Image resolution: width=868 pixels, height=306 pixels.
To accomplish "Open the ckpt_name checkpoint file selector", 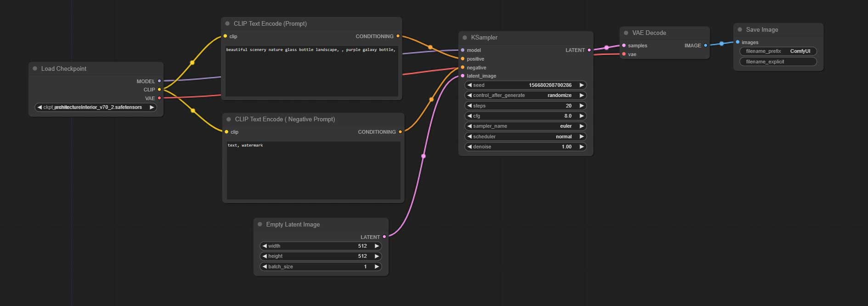I will pyautogui.click(x=96, y=108).
